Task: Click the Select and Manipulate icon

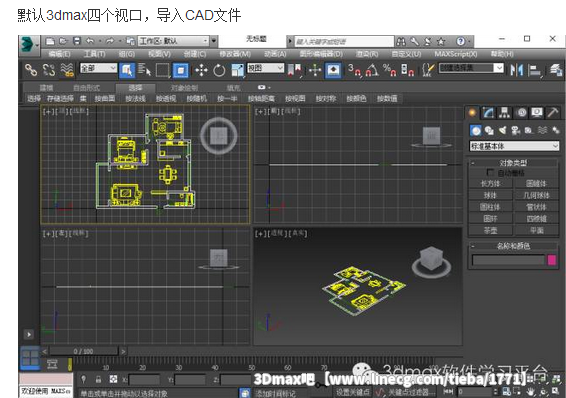Action: pos(315,70)
